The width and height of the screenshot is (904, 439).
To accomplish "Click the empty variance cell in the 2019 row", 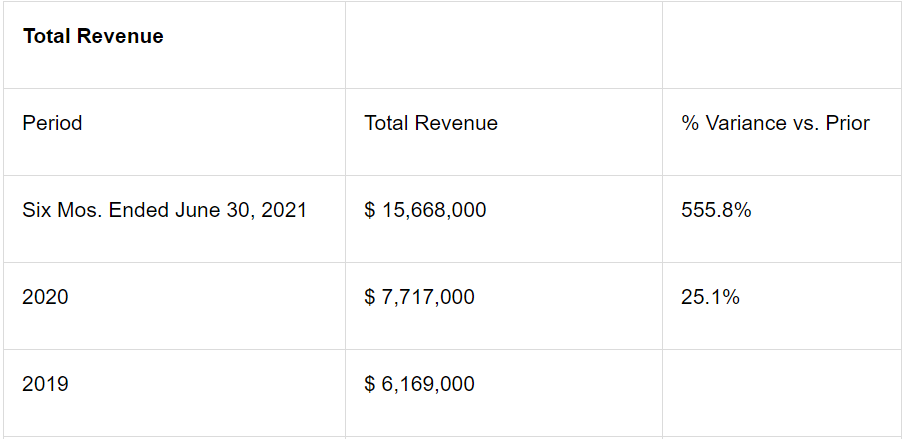I will (782, 391).
